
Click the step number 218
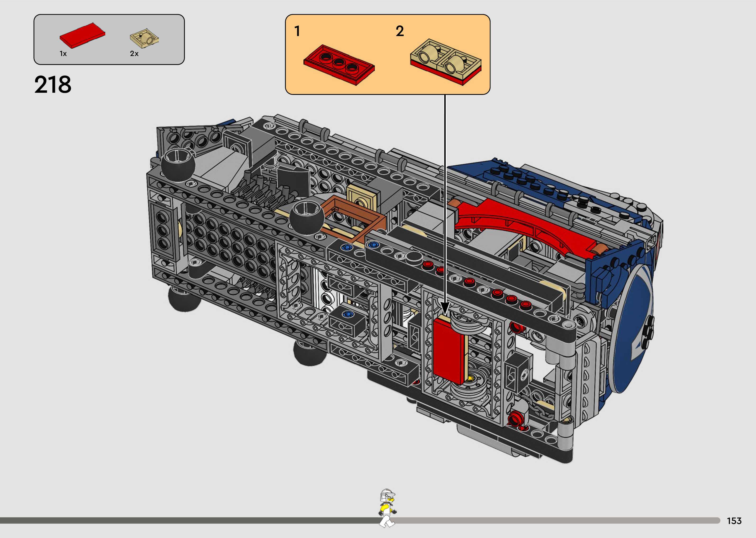point(53,84)
